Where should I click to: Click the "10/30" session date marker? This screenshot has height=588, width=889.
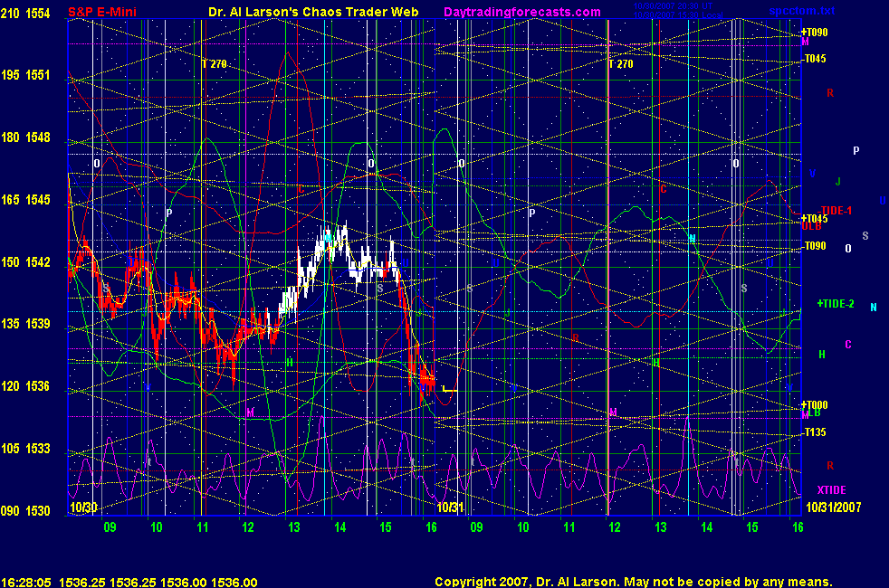click(84, 507)
